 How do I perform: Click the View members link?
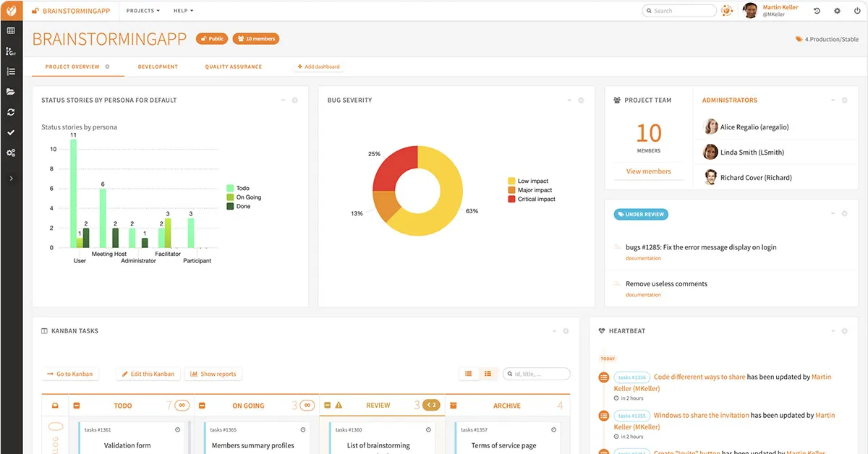[648, 171]
